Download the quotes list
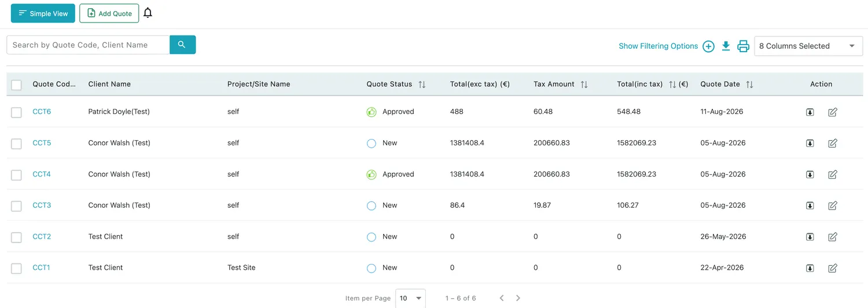The height and width of the screenshot is (308, 868). point(726,46)
